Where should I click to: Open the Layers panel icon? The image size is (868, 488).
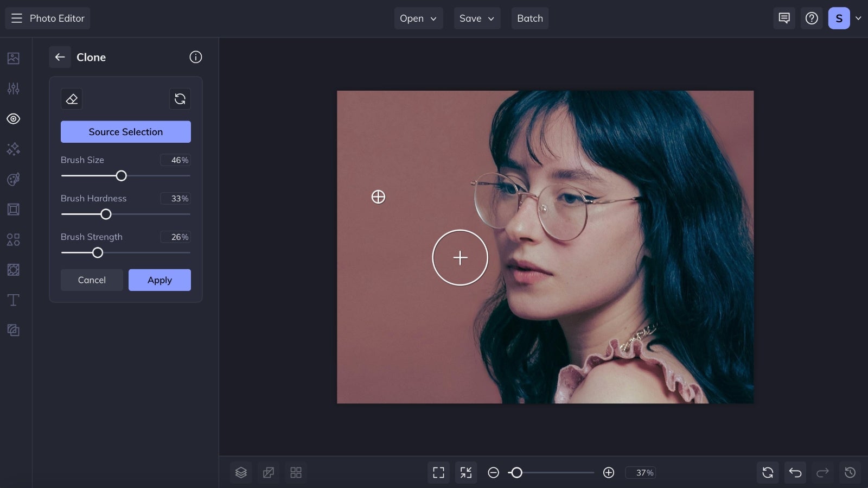[x=241, y=473]
